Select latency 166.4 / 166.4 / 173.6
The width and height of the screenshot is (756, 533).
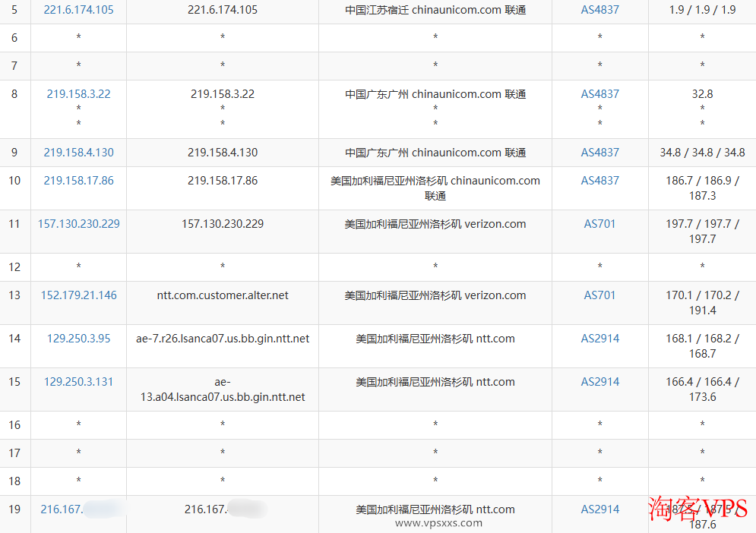pyautogui.click(x=703, y=389)
